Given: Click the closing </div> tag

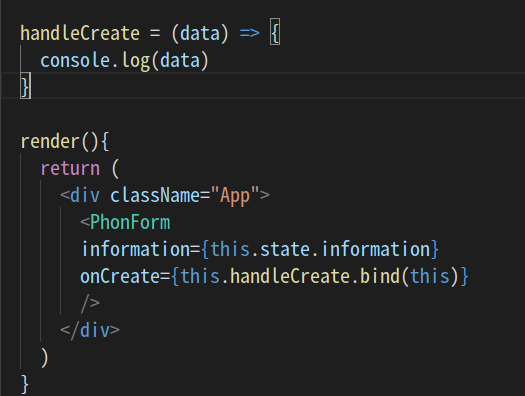Looking at the screenshot, I should point(90,331).
